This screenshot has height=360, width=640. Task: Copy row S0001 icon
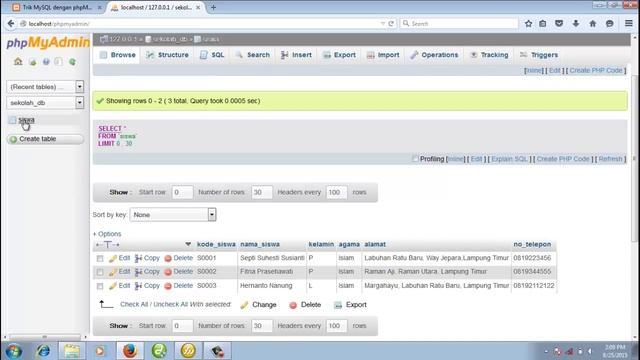point(139,258)
